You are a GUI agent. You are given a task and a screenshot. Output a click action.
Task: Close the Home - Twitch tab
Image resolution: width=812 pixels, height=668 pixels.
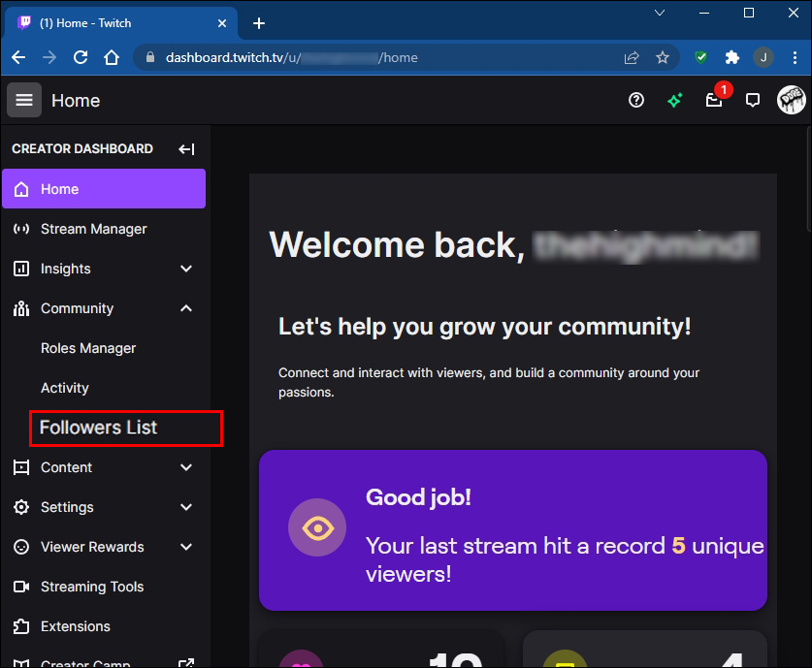point(222,23)
